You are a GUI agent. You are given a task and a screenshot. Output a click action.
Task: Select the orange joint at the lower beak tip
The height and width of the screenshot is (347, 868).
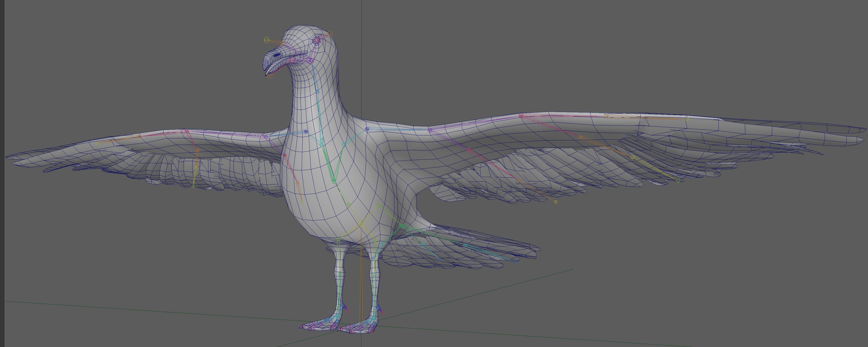pyautogui.click(x=270, y=75)
